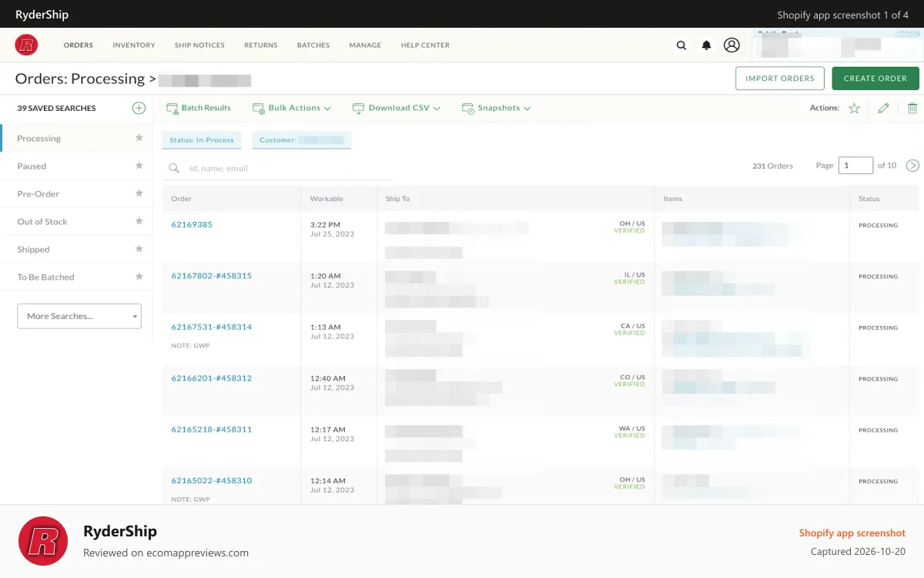Expand the Bulk Actions dropdown
Image resolution: width=924 pixels, height=578 pixels.
(x=292, y=108)
